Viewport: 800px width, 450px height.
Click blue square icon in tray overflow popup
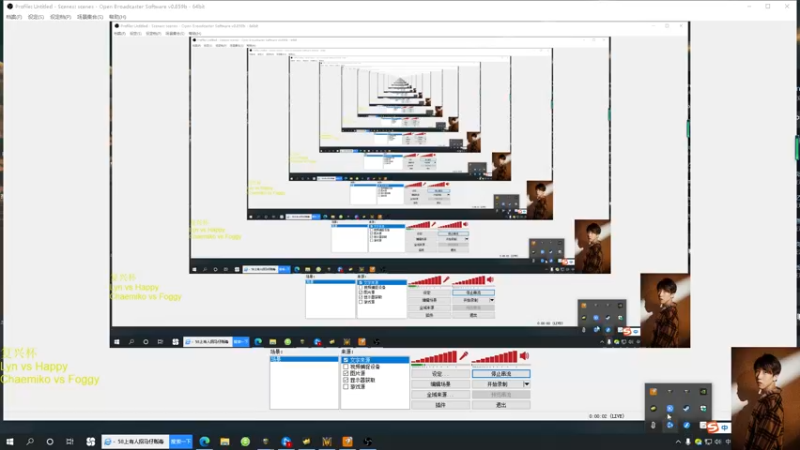tap(670, 408)
